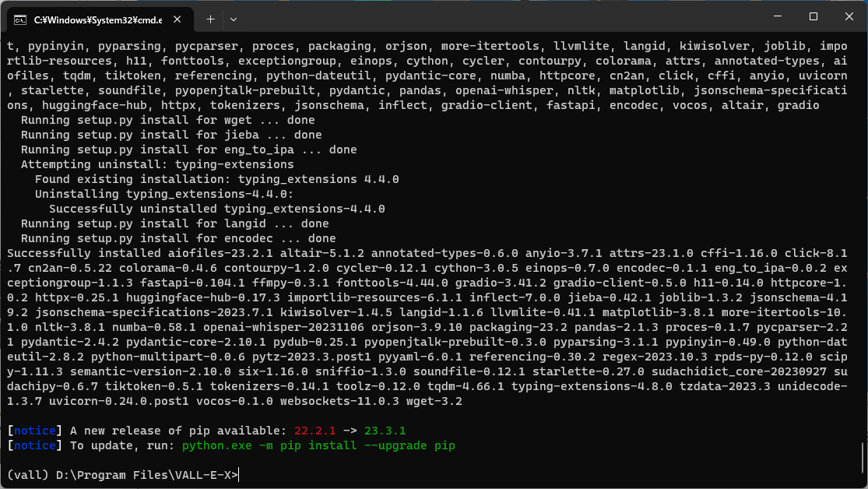Select the [notice] label about pip release
Image resolution: width=868 pixels, height=489 pixels.
pyautogui.click(x=34, y=430)
